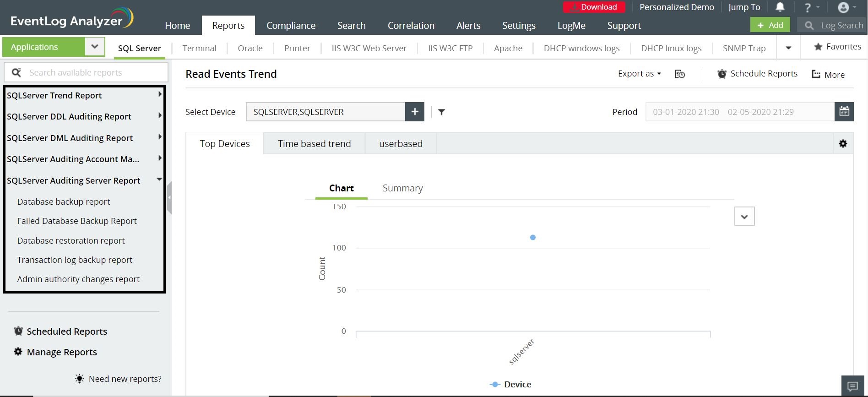Focus the Search available reports field
The width and height of the screenshot is (868, 397).
[x=86, y=72]
